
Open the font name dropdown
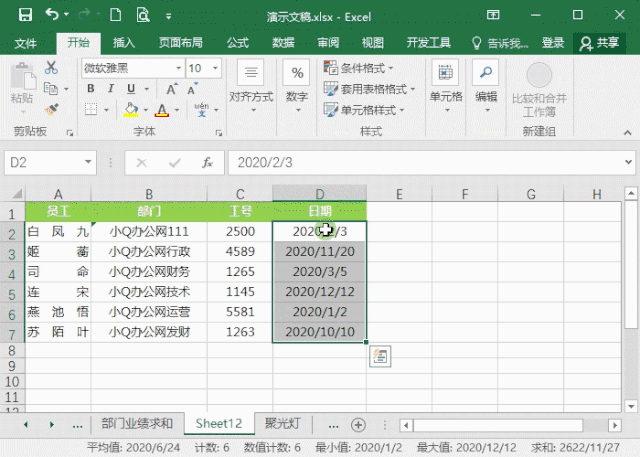coord(178,68)
